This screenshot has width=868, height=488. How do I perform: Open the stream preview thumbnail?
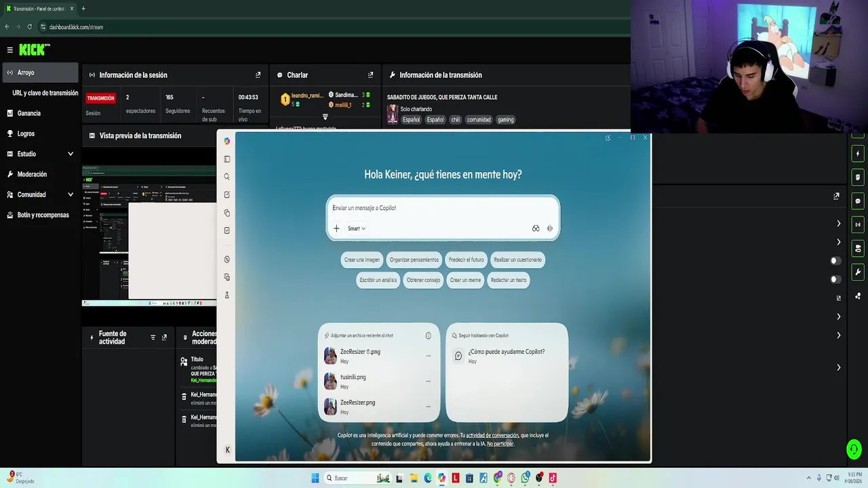click(149, 236)
